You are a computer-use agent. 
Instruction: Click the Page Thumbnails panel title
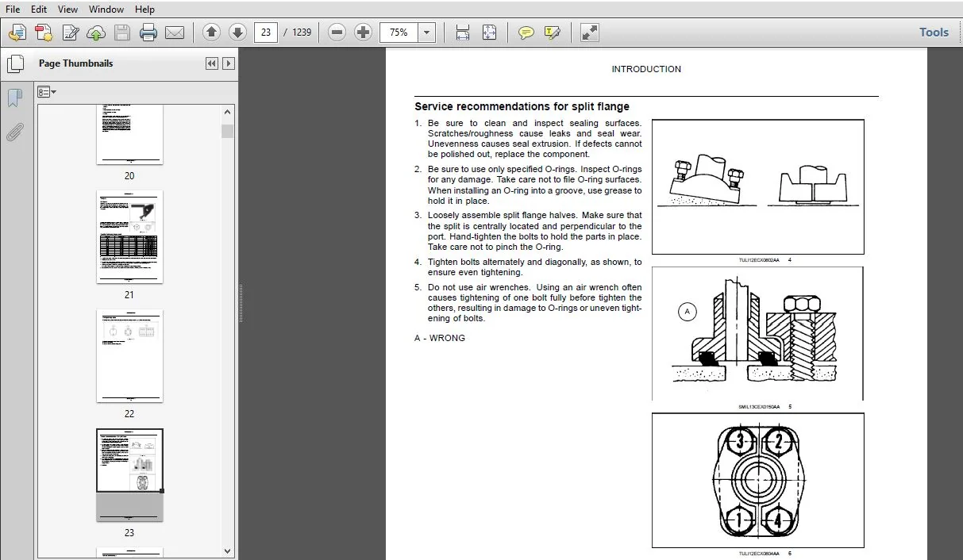pyautogui.click(x=76, y=63)
